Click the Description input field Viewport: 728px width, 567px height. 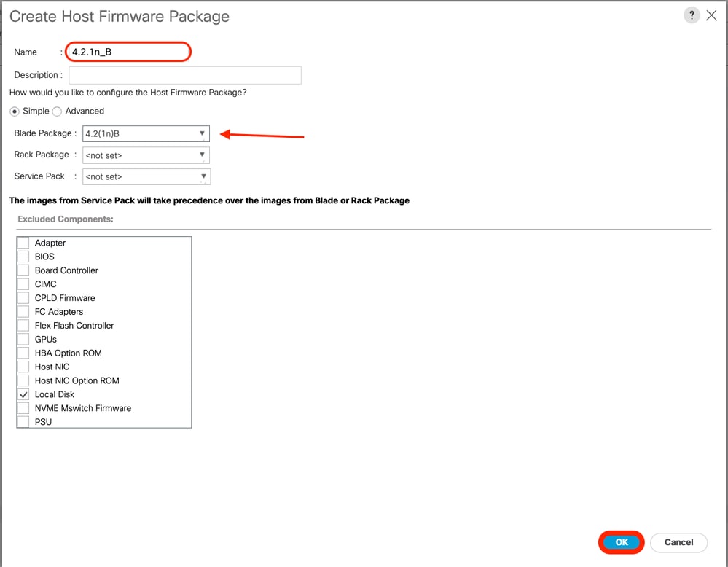185,75
